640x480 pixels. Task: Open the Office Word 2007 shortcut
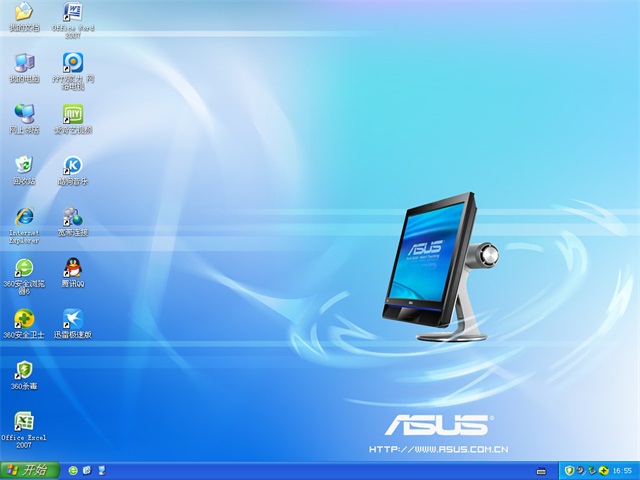(72, 12)
